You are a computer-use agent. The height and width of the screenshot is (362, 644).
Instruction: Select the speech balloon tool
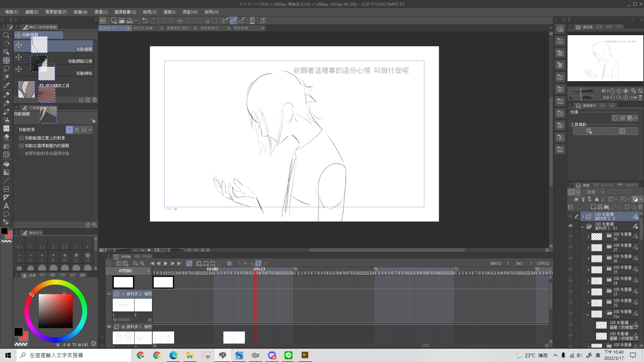[x=6, y=214]
